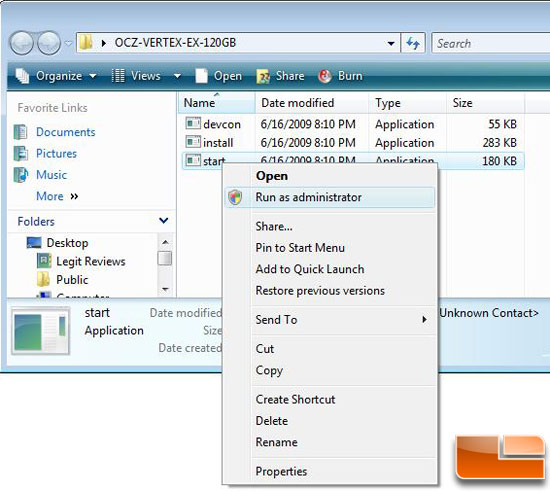Open Music favorite link

51,175
